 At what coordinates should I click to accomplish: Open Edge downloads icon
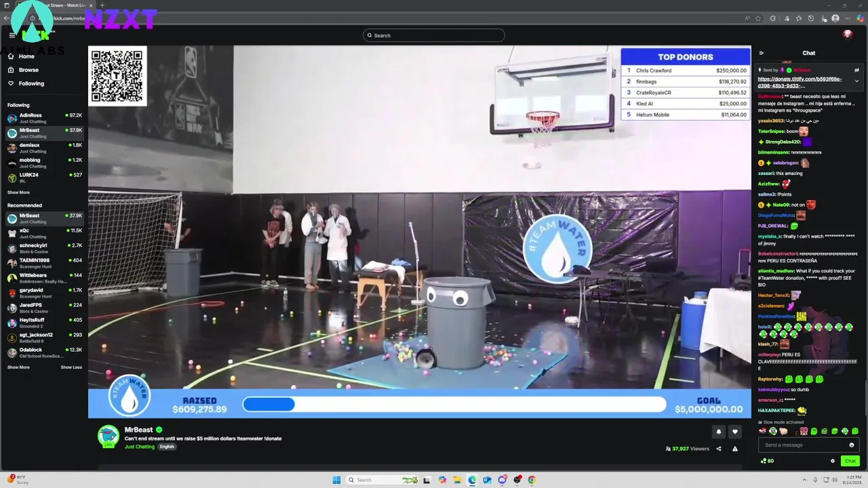point(823,18)
